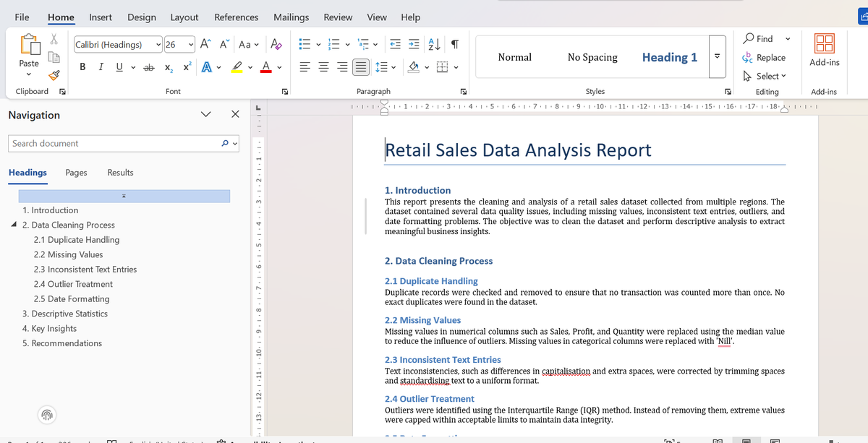The width and height of the screenshot is (868, 443).
Task: Open the font name dropdown
Action: (158, 45)
